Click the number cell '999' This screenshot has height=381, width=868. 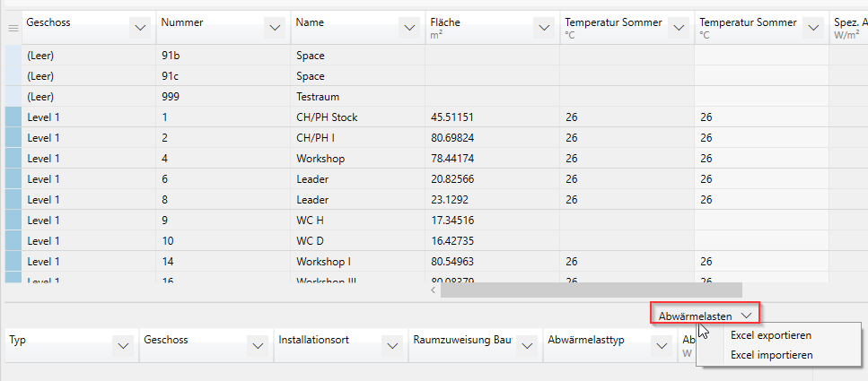[x=224, y=97]
